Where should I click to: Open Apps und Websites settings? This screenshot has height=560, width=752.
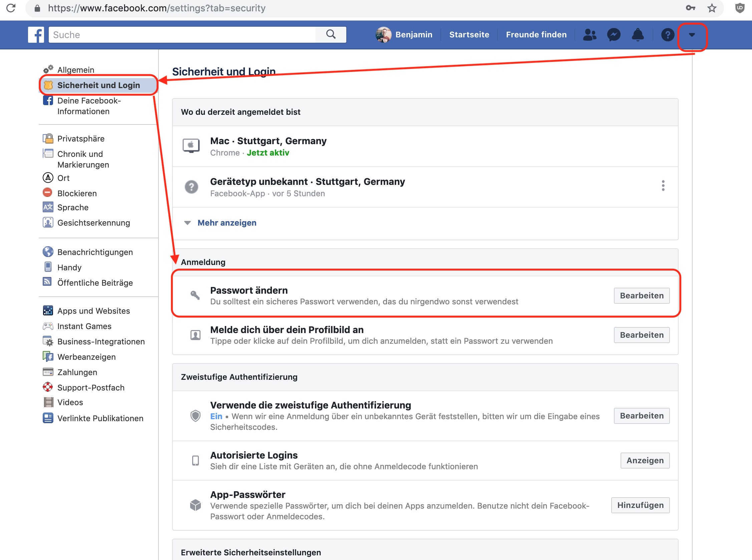click(x=93, y=311)
